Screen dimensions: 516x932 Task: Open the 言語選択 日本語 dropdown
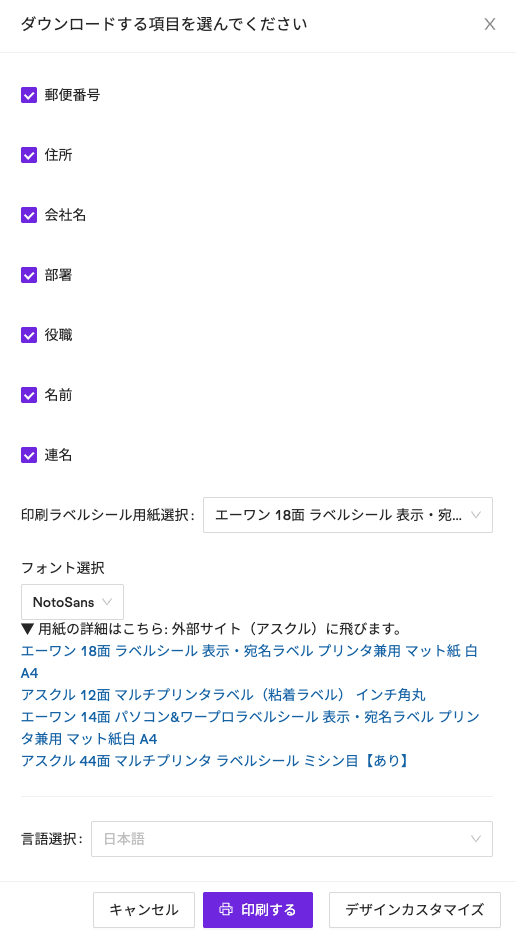click(x=292, y=839)
